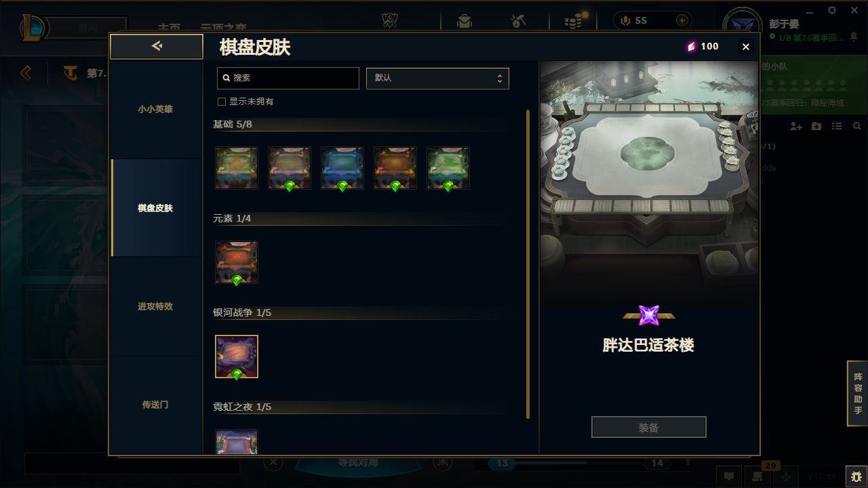
Task: Click the purple star shard currency icon showing 100
Action: 691,46
